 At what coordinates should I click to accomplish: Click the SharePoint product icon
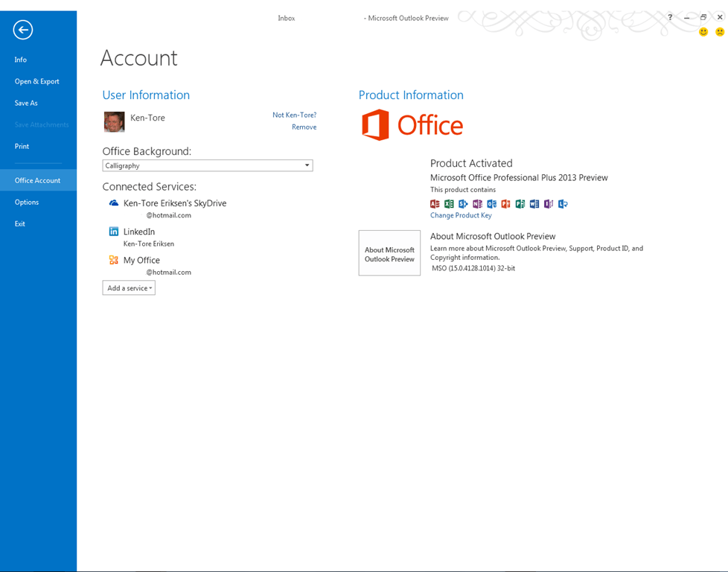(463, 203)
